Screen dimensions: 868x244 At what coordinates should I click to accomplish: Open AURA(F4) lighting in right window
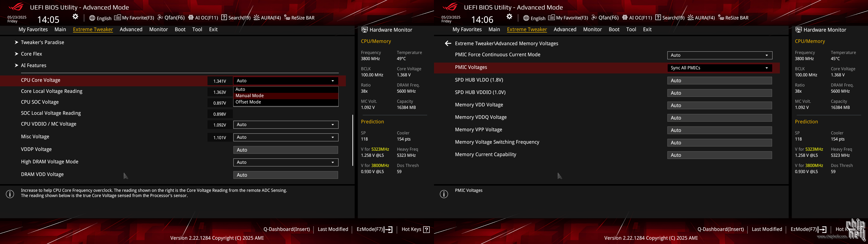[701, 18]
